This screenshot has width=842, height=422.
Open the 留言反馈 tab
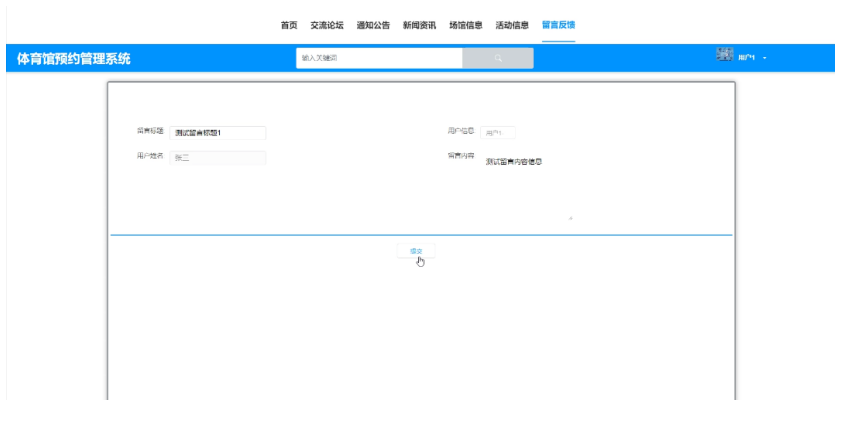pos(558,25)
